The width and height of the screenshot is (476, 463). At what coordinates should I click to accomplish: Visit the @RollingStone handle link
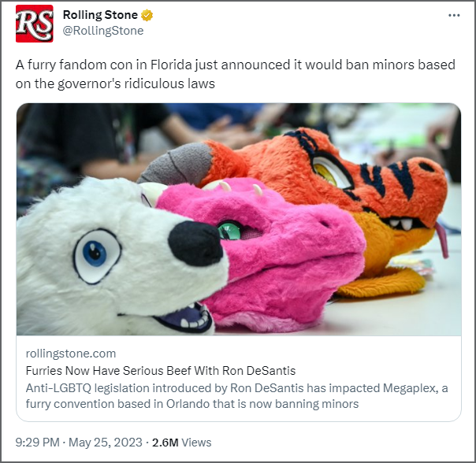tap(103, 31)
